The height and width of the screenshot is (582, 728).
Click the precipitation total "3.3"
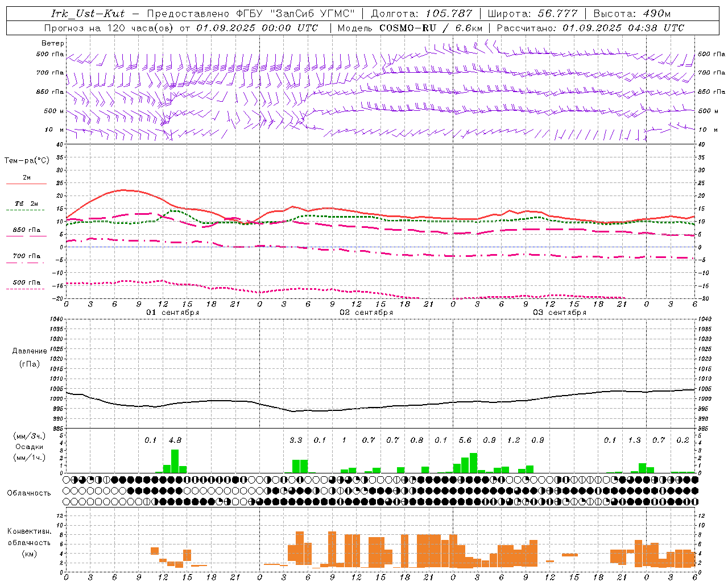point(296,440)
